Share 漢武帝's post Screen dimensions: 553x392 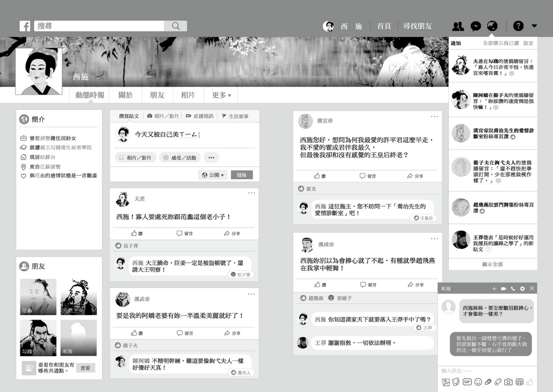[x=232, y=333]
